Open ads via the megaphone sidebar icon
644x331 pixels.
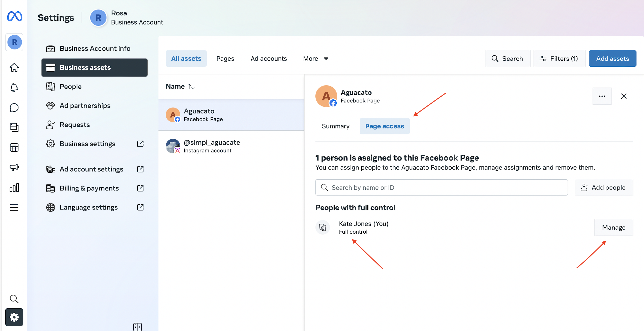point(14,167)
